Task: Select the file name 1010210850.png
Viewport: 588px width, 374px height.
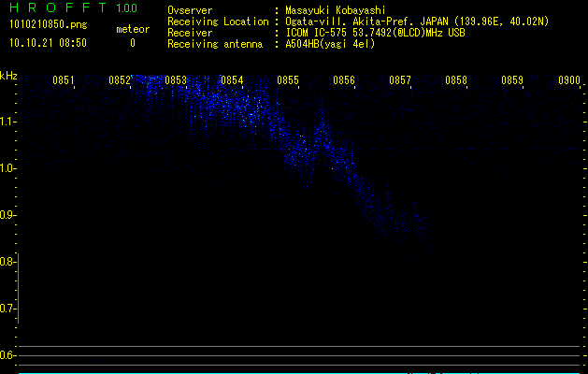Action: [49, 25]
